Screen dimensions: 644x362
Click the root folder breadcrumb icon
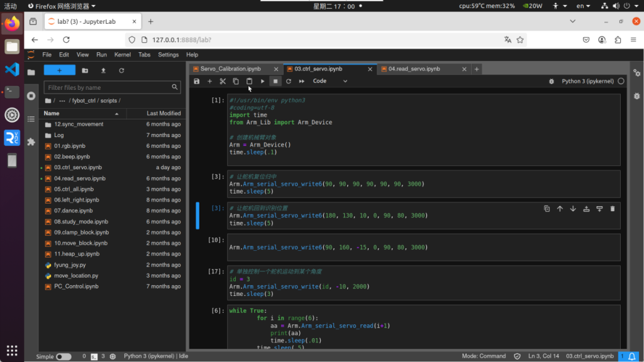coord(48,101)
